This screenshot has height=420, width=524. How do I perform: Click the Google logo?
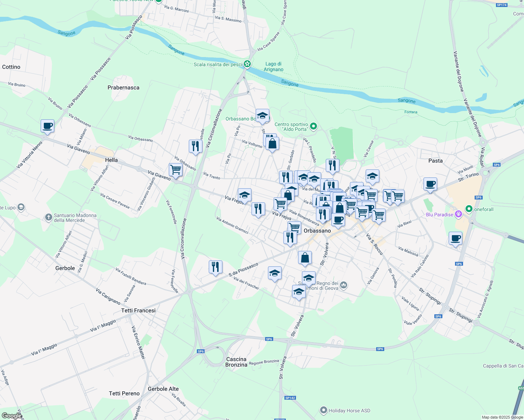[x=11, y=416]
